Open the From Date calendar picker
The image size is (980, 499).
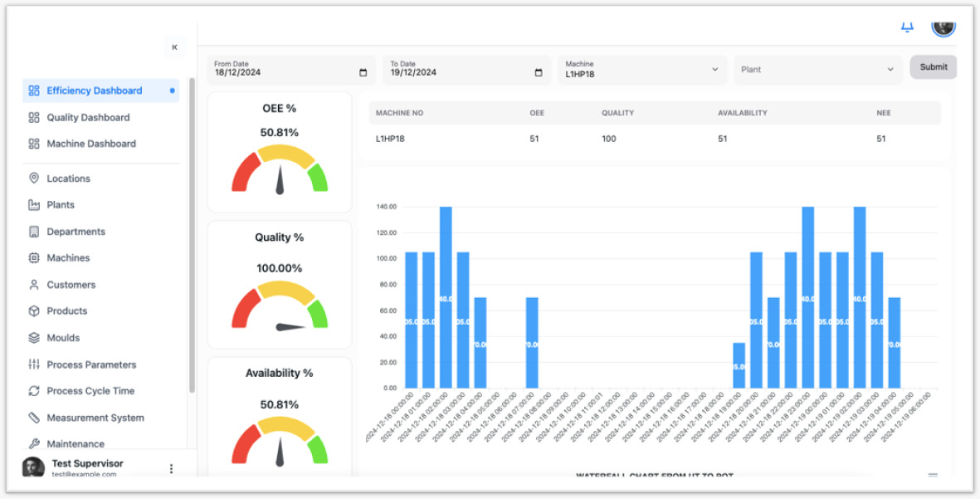click(363, 73)
